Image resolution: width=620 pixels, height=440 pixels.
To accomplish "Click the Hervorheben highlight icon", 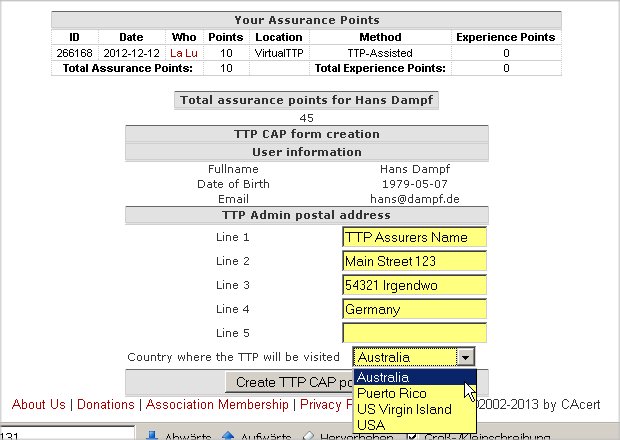I will (x=309, y=435).
